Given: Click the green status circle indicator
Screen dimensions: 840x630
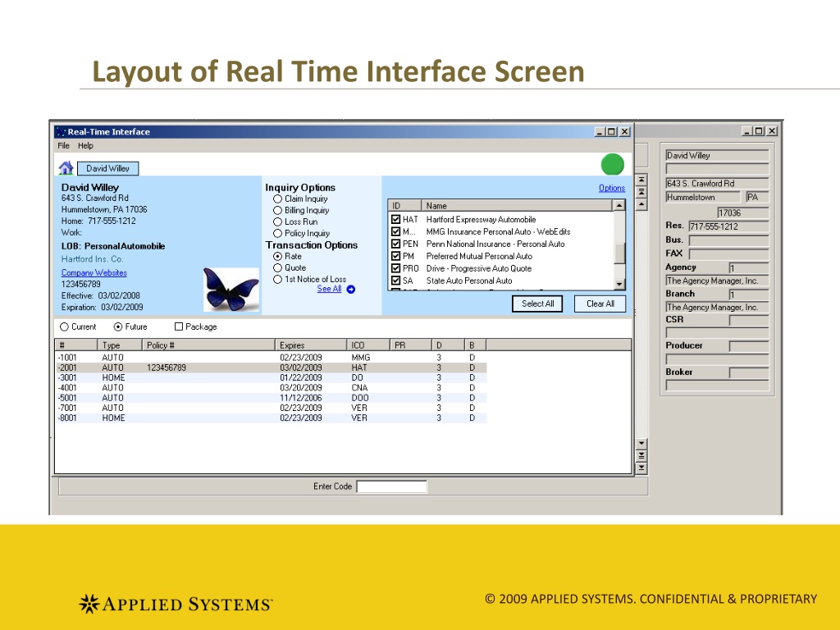Looking at the screenshot, I should tap(612, 164).
